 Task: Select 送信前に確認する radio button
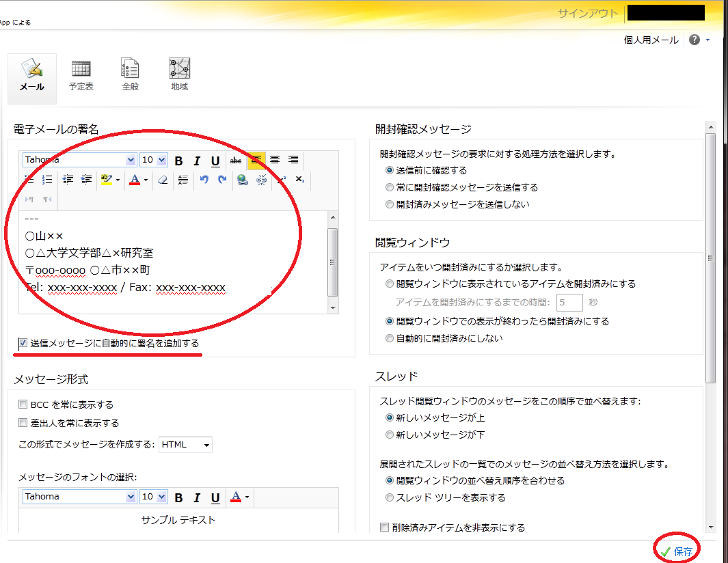[x=390, y=170]
